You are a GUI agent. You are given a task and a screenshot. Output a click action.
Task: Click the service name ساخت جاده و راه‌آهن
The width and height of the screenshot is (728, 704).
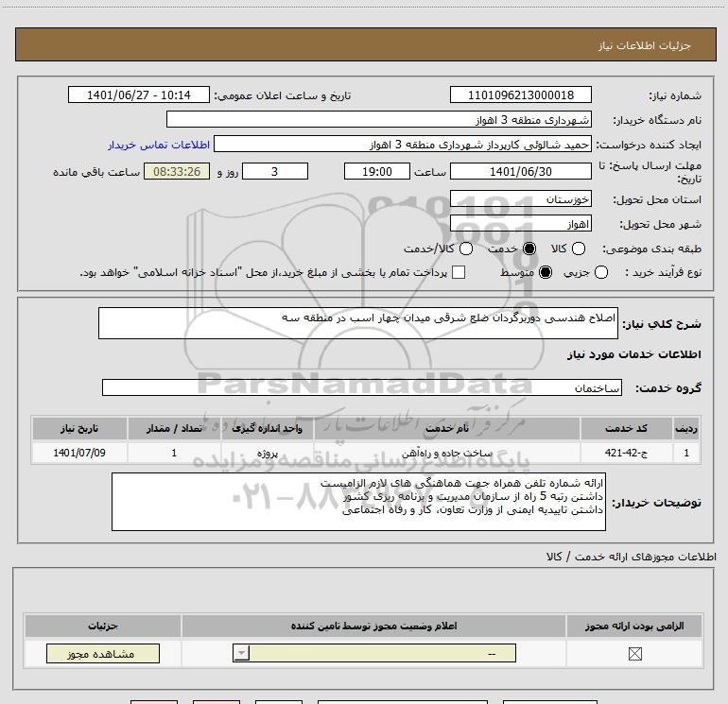click(446, 453)
